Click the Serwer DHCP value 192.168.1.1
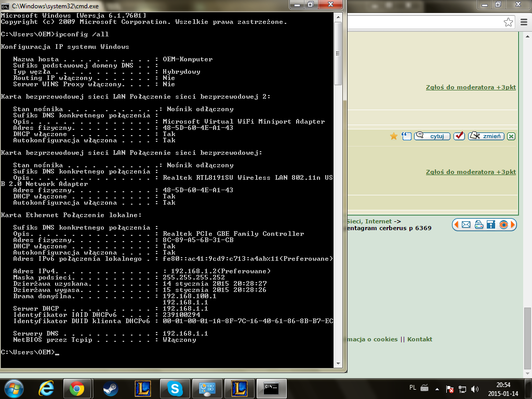 tap(185, 309)
